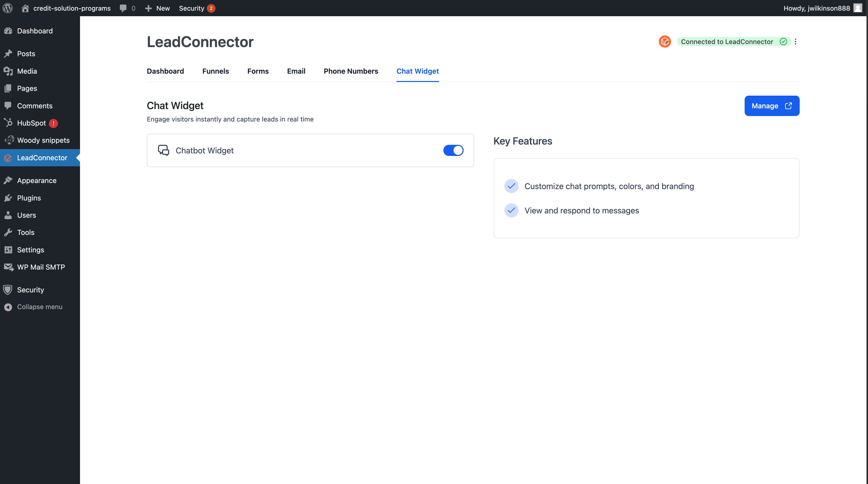The image size is (868, 484).
Task: Switch to the Funnels tab
Action: 215,71
